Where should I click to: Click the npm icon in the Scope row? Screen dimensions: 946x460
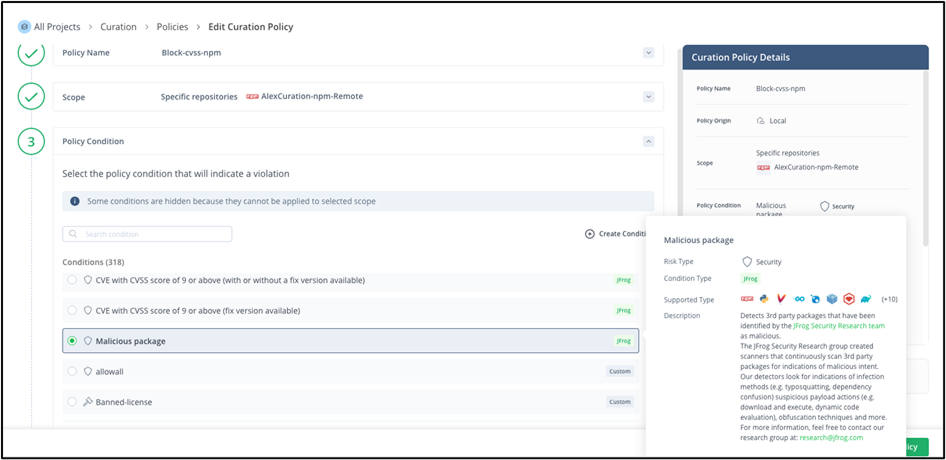pos(251,97)
